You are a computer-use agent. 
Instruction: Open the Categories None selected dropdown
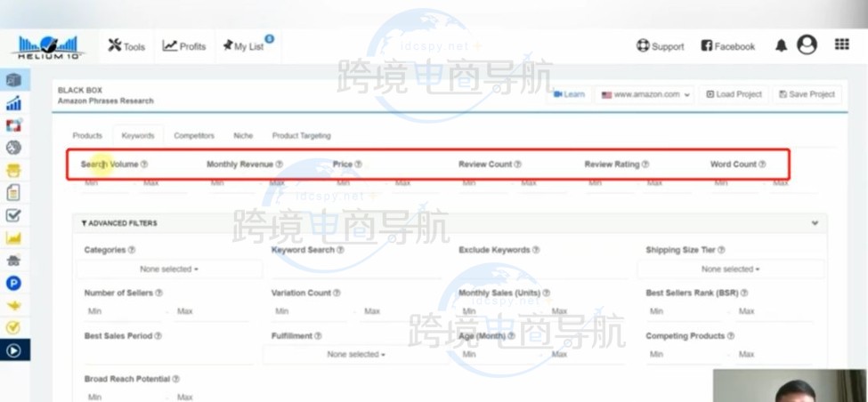click(168, 269)
